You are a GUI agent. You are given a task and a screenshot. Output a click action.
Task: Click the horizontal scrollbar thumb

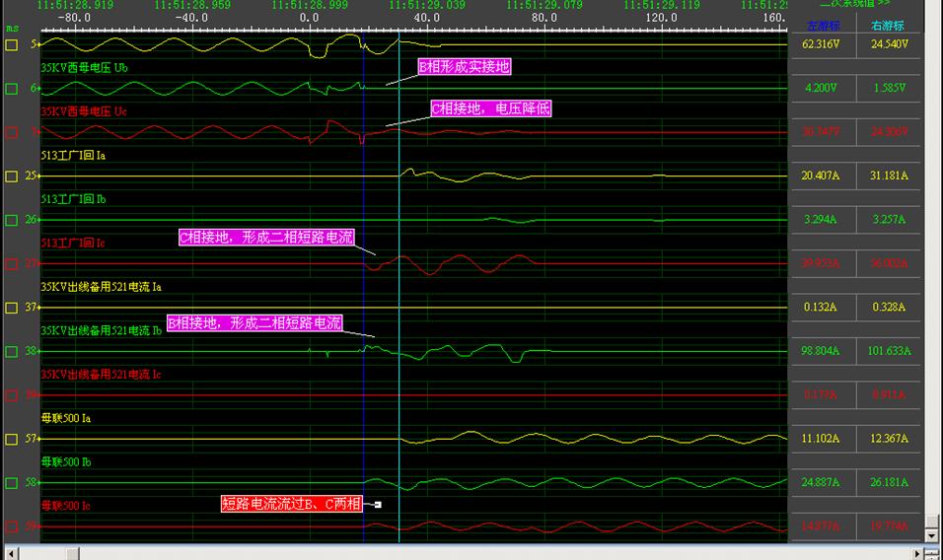72,552
